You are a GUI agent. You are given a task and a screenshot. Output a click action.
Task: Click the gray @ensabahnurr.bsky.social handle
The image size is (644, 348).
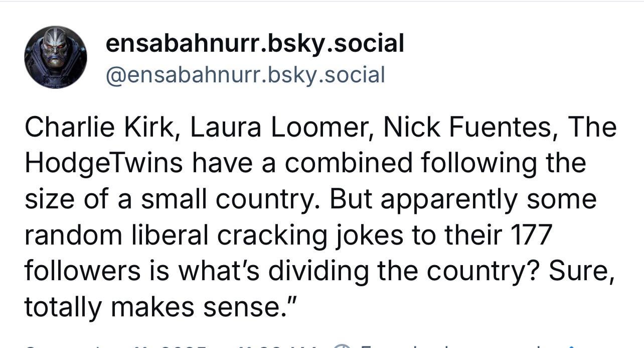(245, 75)
